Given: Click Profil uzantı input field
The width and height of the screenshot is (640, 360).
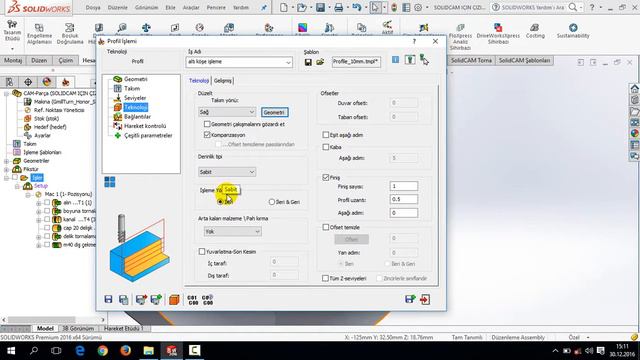Looking at the screenshot, I should (404, 200).
